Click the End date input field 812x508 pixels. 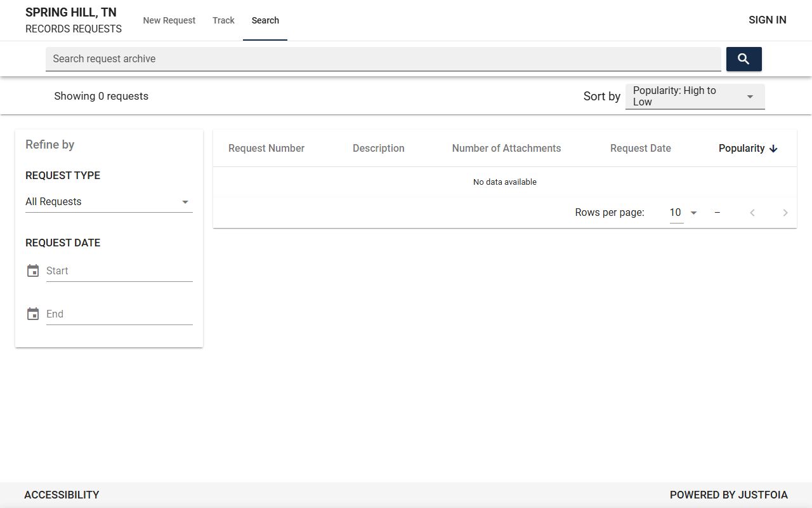tap(119, 314)
